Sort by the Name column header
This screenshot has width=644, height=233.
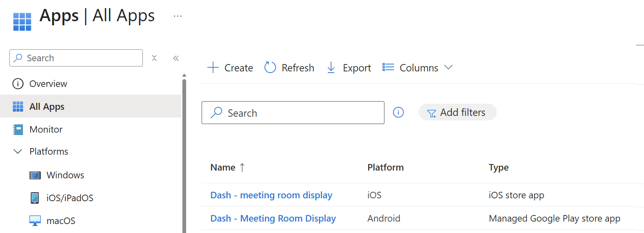pos(223,167)
